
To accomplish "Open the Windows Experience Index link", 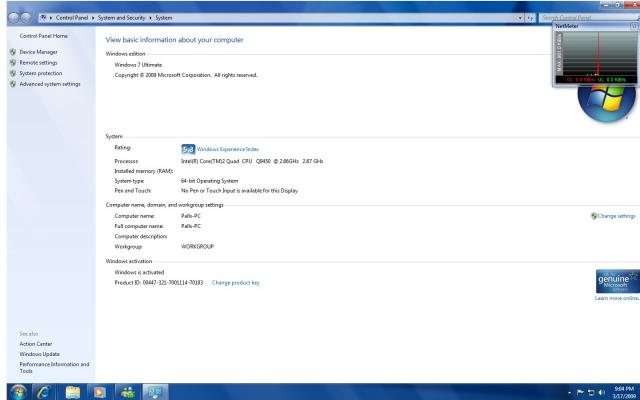I will 228,149.
